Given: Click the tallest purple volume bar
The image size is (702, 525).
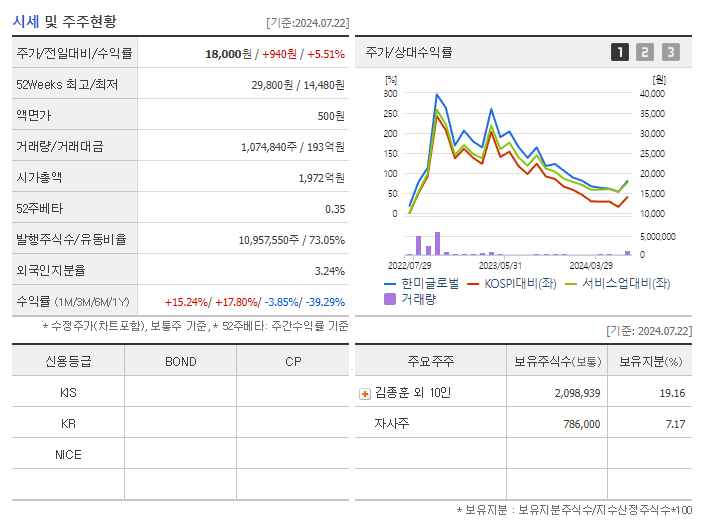Looking at the screenshot, I should (437, 243).
